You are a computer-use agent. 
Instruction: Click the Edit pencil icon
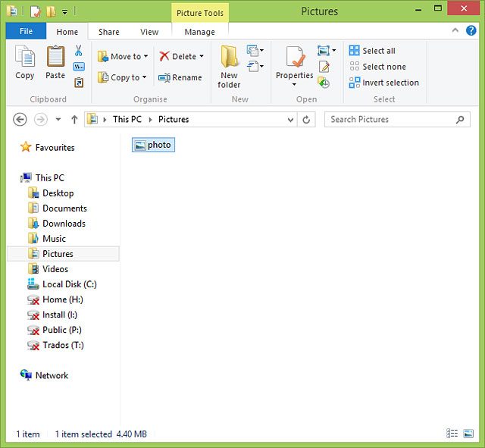pyautogui.click(x=324, y=67)
